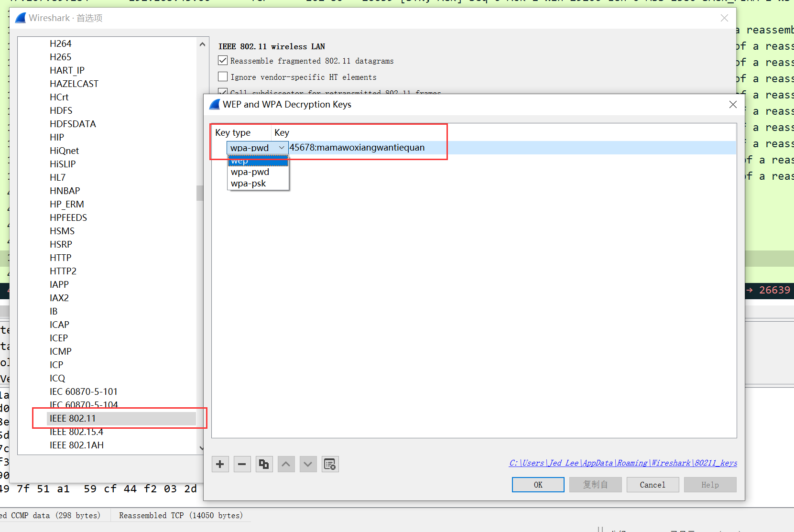Select HiSLIP in the protocol list
The width and height of the screenshot is (794, 532).
point(63,164)
